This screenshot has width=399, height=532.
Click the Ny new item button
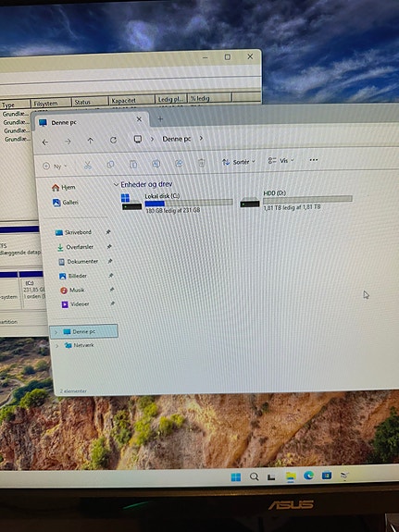tap(55, 167)
